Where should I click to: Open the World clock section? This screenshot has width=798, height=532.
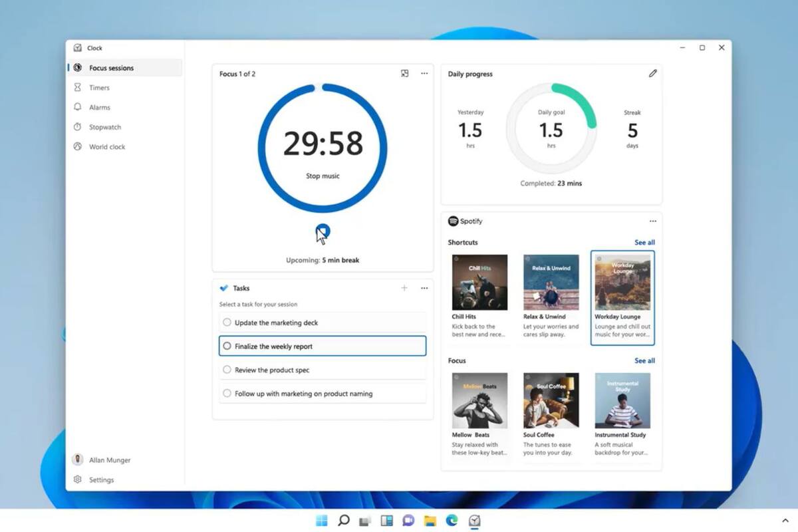tap(108, 147)
